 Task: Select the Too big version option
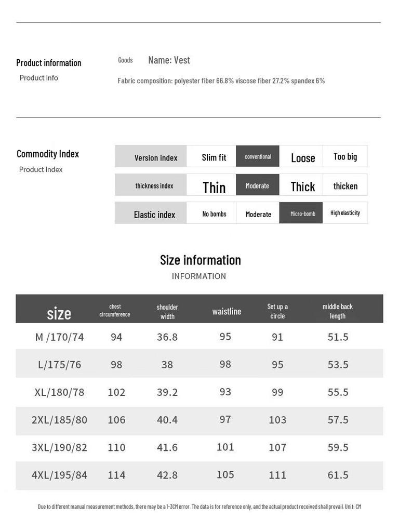point(345,156)
